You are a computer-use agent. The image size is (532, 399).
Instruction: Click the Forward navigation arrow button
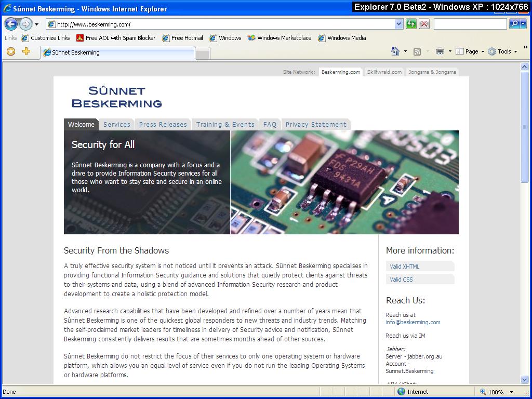pyautogui.click(x=25, y=24)
